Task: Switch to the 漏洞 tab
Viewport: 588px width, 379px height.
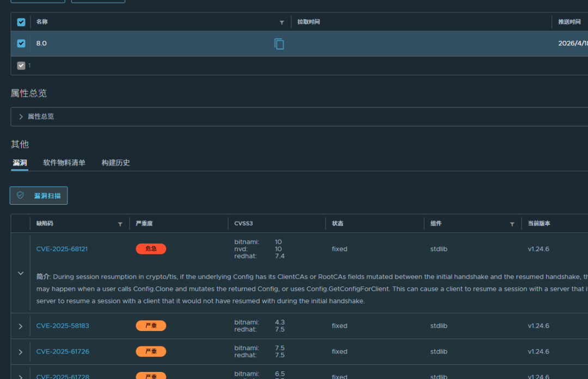Action: 20,162
